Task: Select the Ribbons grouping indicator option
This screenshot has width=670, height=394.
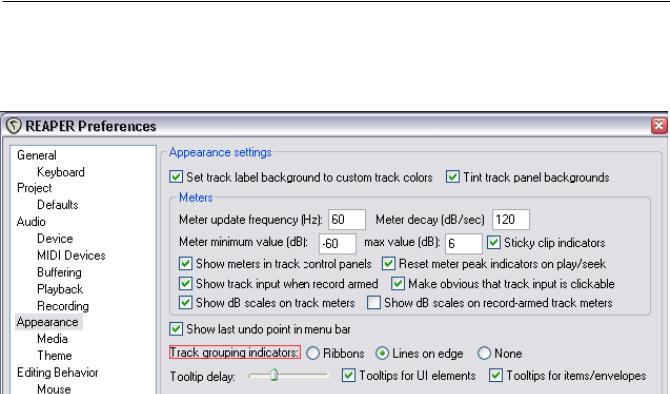Action: point(313,353)
